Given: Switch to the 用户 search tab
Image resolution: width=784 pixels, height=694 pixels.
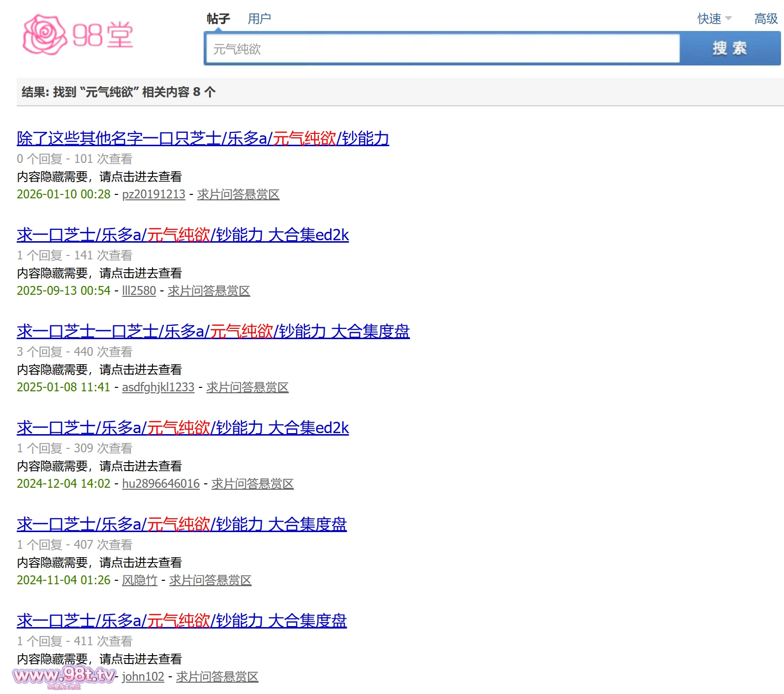Looking at the screenshot, I should click(x=259, y=19).
